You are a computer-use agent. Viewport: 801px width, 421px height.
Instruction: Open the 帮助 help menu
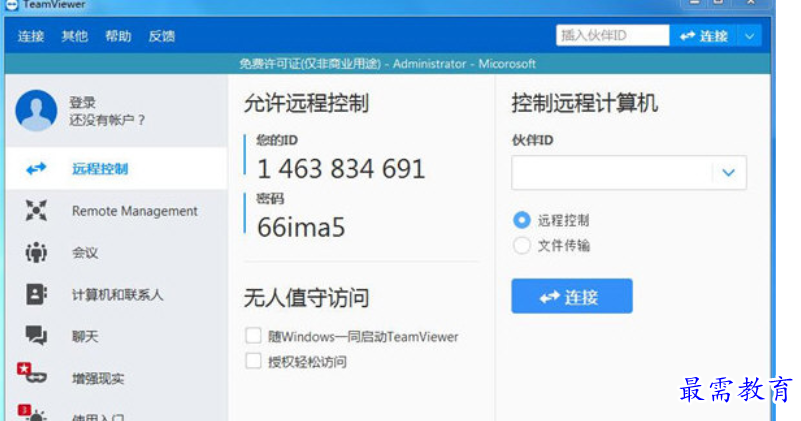pyautogui.click(x=118, y=36)
